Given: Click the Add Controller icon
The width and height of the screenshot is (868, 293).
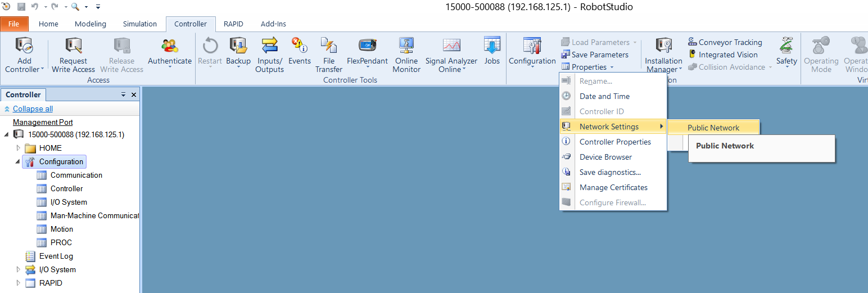Looking at the screenshot, I should pos(24,46).
